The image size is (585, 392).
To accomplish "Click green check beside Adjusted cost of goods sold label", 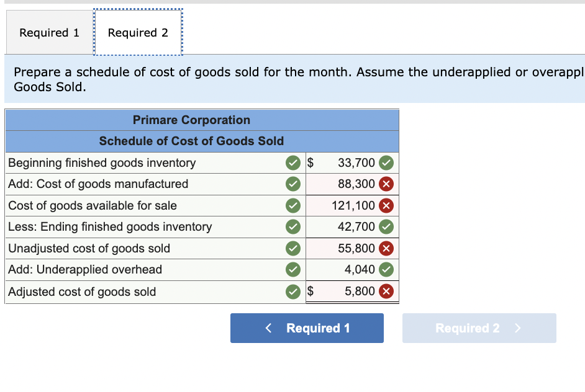I will point(293,292).
